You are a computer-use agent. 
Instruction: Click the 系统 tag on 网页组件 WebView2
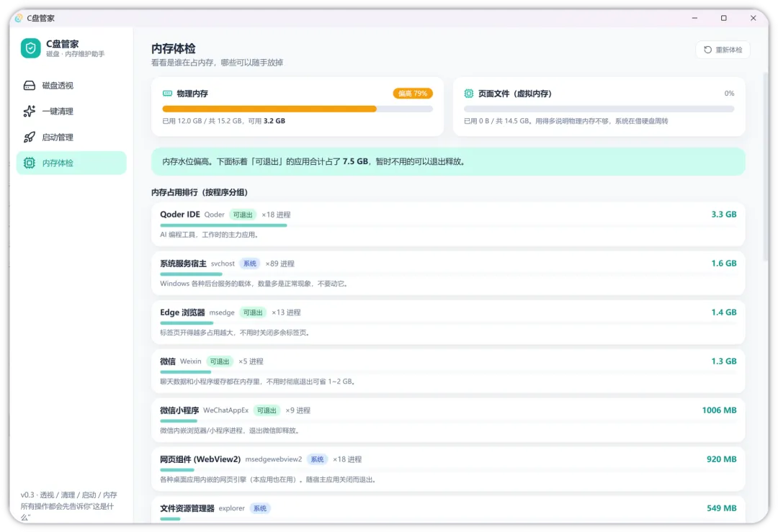coord(317,459)
